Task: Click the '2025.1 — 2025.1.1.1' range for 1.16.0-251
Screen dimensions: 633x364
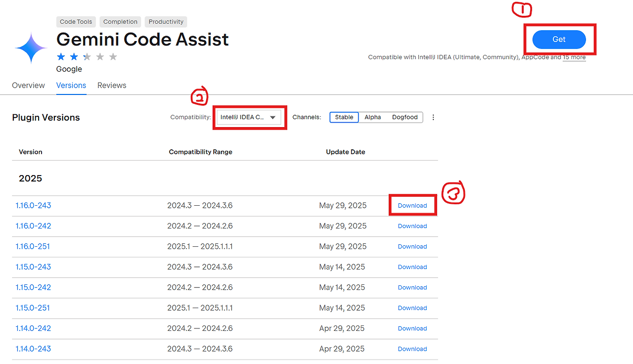Action: [200, 246]
